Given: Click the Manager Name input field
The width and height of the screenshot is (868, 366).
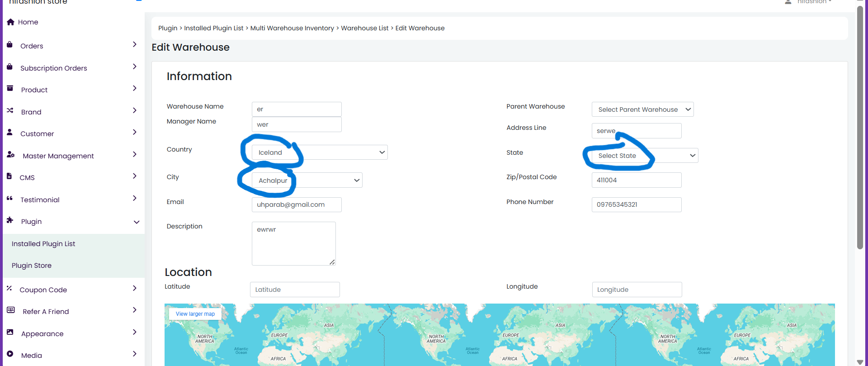Looking at the screenshot, I should (297, 124).
